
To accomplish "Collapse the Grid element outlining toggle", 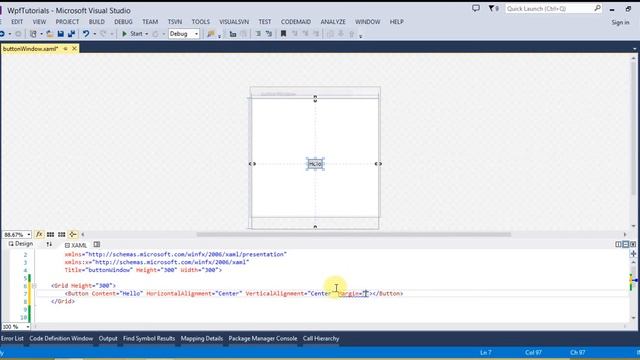I will pyautogui.click(x=34, y=286).
